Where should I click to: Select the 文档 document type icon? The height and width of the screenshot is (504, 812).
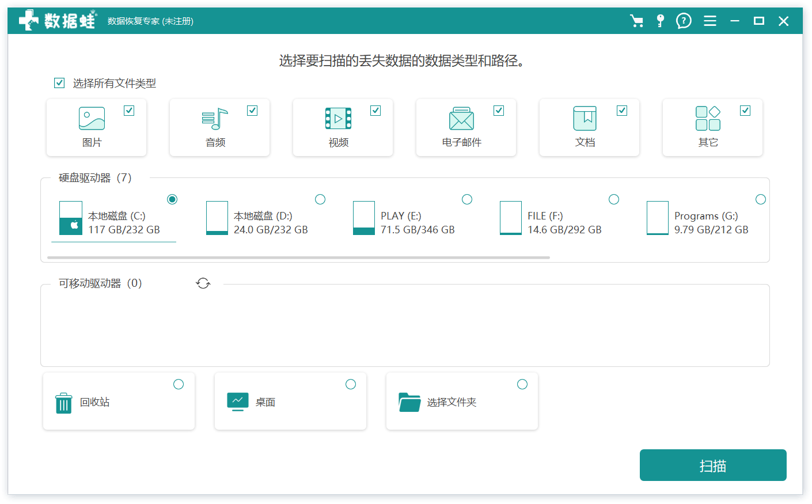[x=585, y=119]
